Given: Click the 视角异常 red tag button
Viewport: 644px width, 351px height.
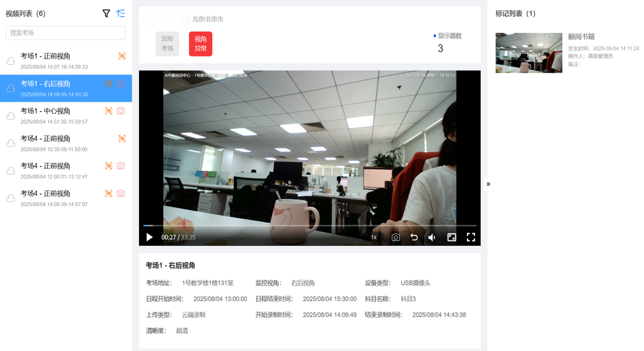Looking at the screenshot, I should tap(201, 44).
